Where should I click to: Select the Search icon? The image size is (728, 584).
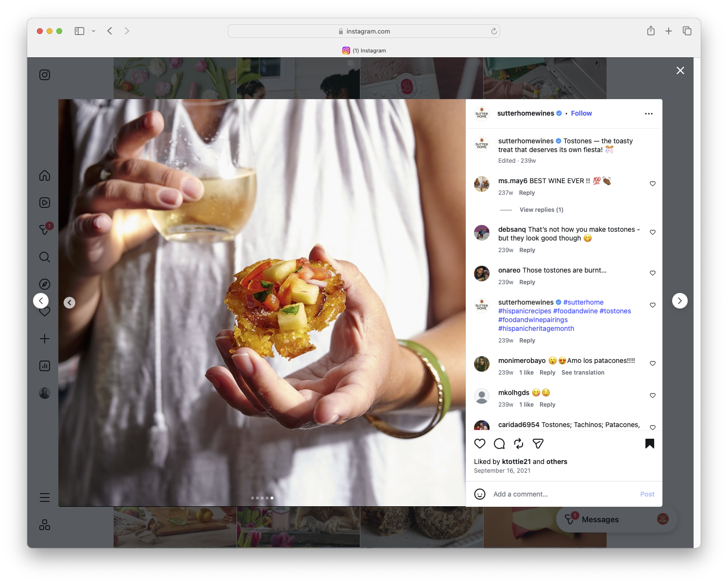[44, 257]
